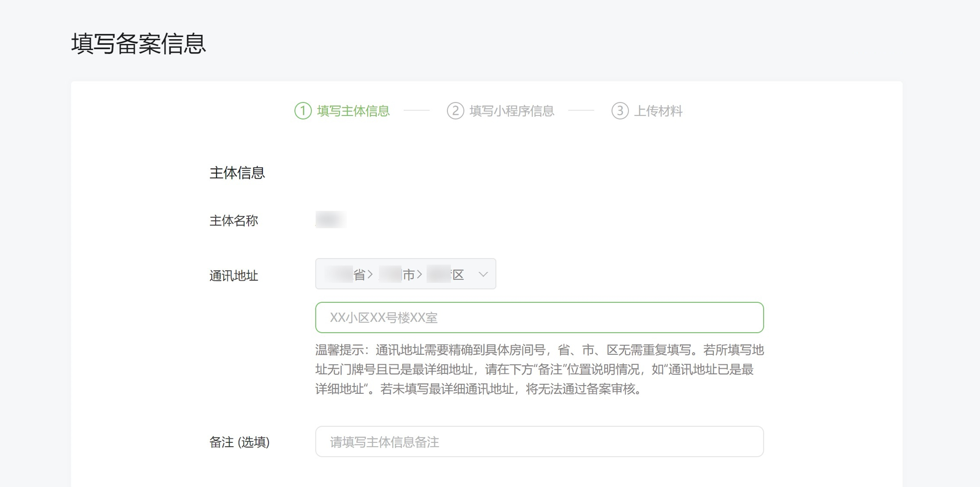Focus the XX小区XX号楼XX室 address field
This screenshot has width=980, height=487.
(539, 318)
